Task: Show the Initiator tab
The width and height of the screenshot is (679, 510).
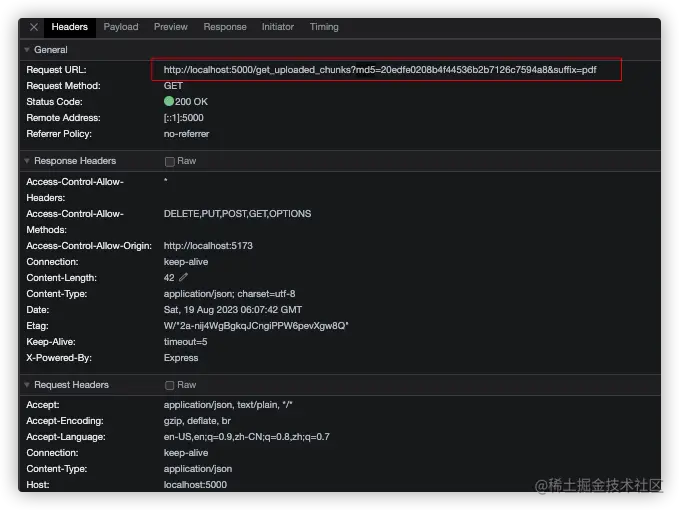Action: tap(278, 27)
